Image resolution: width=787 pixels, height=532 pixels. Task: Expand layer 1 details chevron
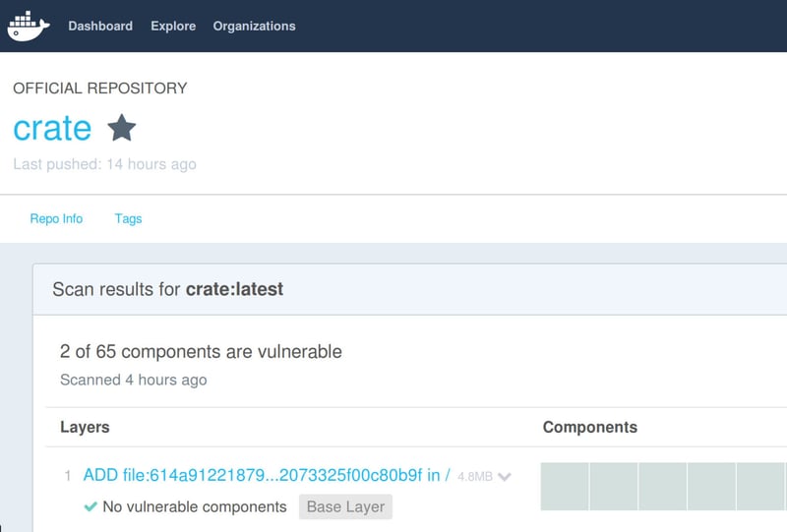click(505, 476)
